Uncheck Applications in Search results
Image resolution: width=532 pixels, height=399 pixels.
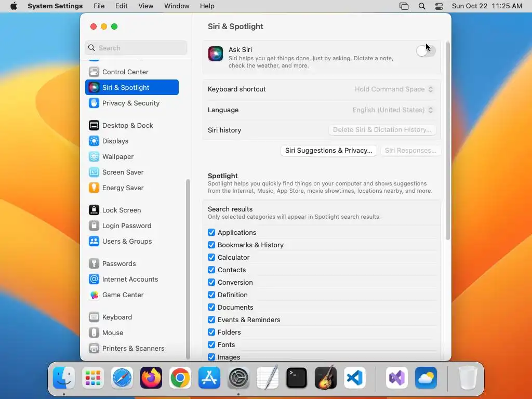point(211,232)
